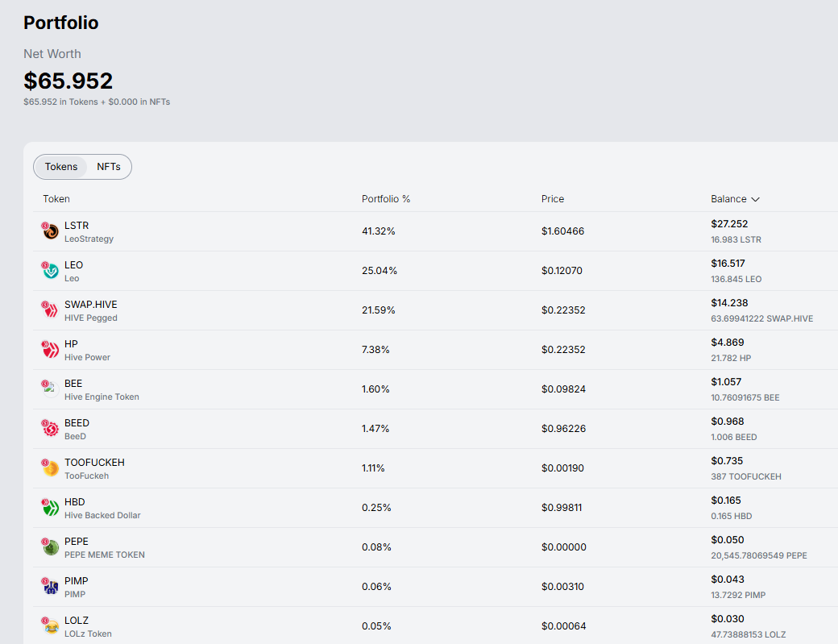This screenshot has width=838, height=644.
Task: Open the PEPE token name
Action: [x=77, y=542]
